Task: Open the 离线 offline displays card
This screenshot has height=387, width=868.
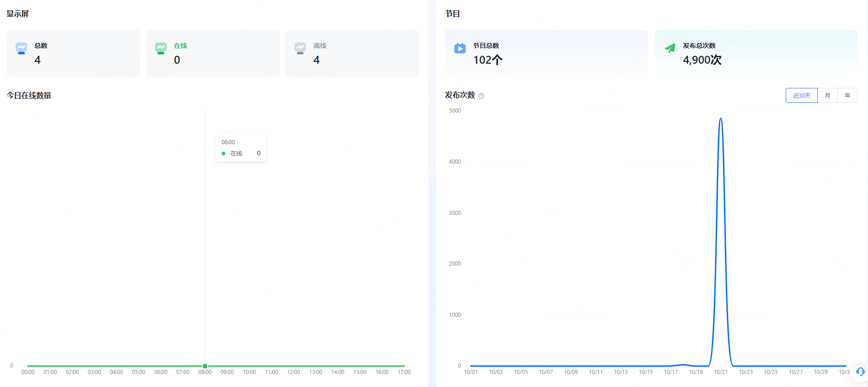Action: pyautogui.click(x=352, y=53)
